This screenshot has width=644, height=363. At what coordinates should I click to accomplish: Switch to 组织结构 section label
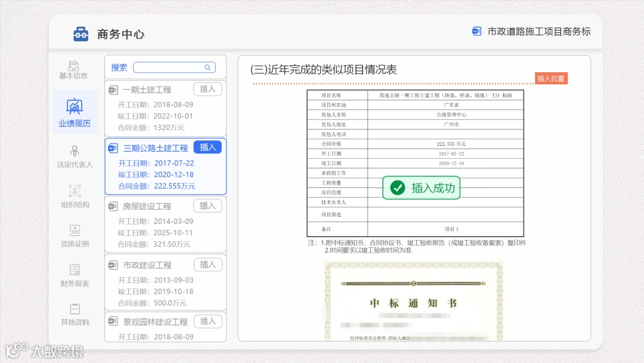point(75,205)
